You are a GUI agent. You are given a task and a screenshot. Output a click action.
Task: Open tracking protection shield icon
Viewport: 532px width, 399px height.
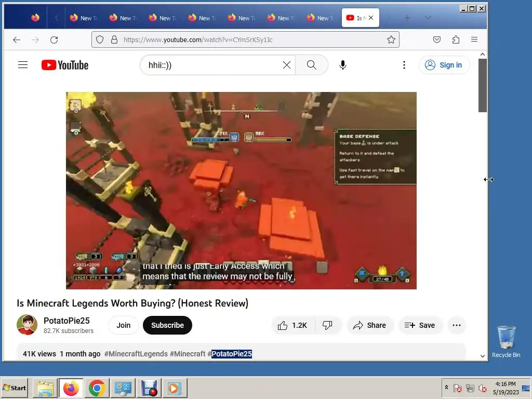click(x=99, y=39)
